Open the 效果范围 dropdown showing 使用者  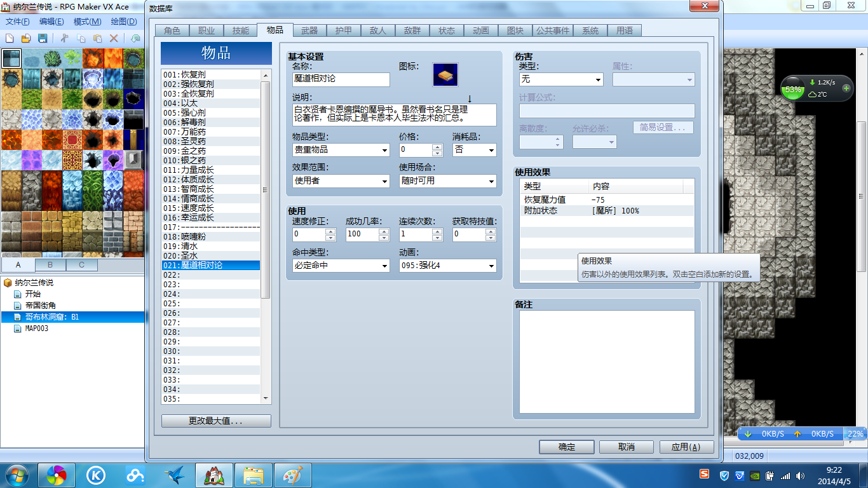[x=341, y=181]
